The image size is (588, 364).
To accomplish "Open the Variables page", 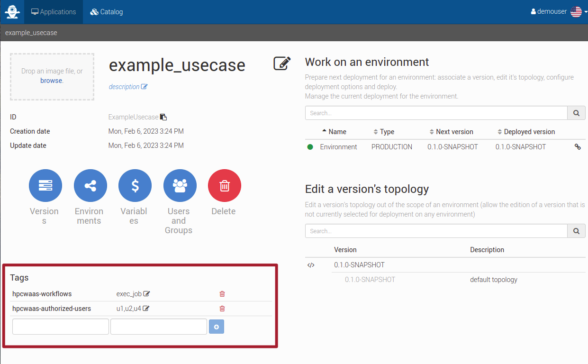I will [x=135, y=186].
